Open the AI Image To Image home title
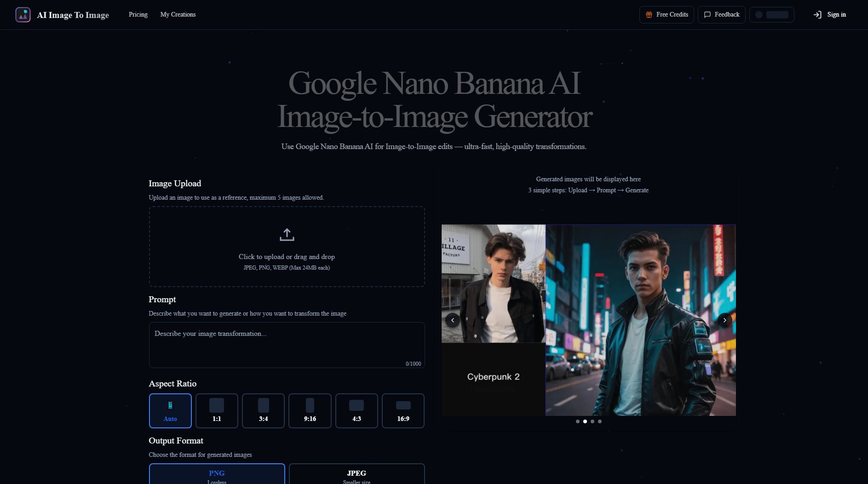 tap(73, 15)
